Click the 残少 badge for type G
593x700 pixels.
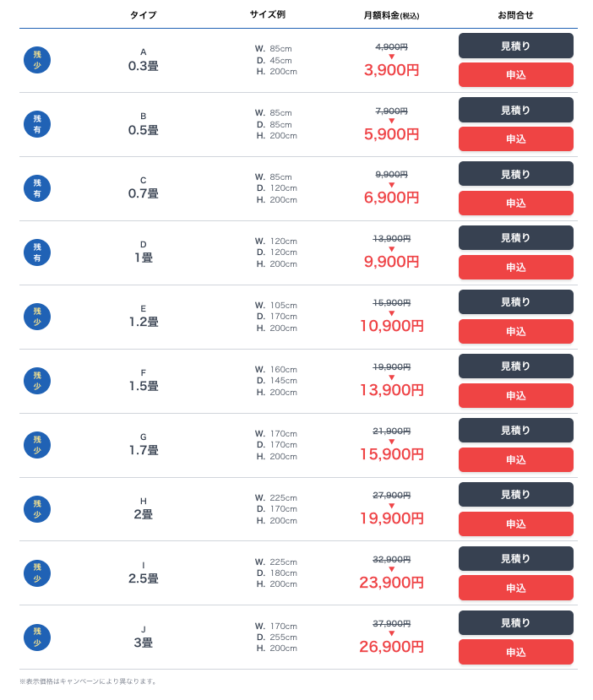point(37,445)
